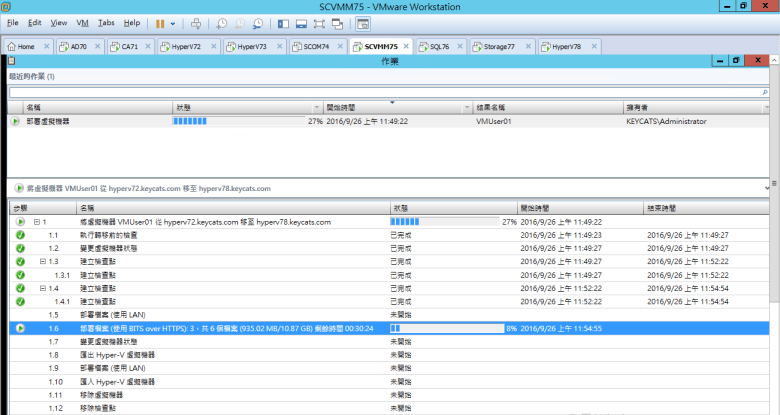Open the power options dropdown arrow

coord(173,22)
